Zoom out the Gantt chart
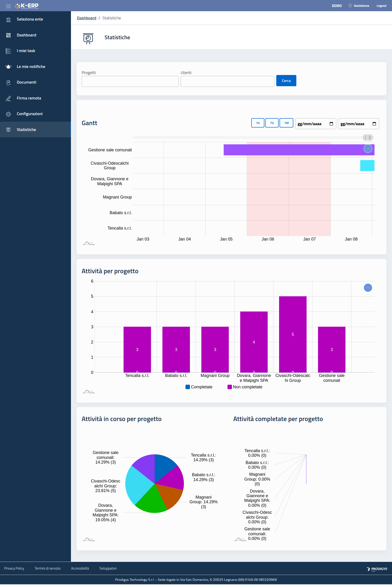392x585 pixels. coord(368,149)
